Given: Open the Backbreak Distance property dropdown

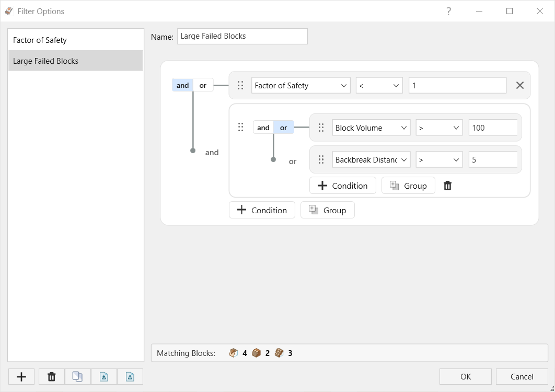Looking at the screenshot, I should (x=371, y=160).
